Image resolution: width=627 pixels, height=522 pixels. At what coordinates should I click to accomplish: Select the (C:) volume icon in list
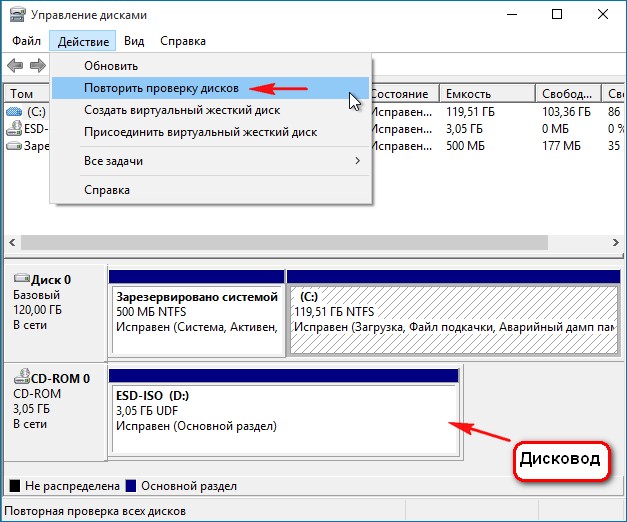(x=14, y=111)
